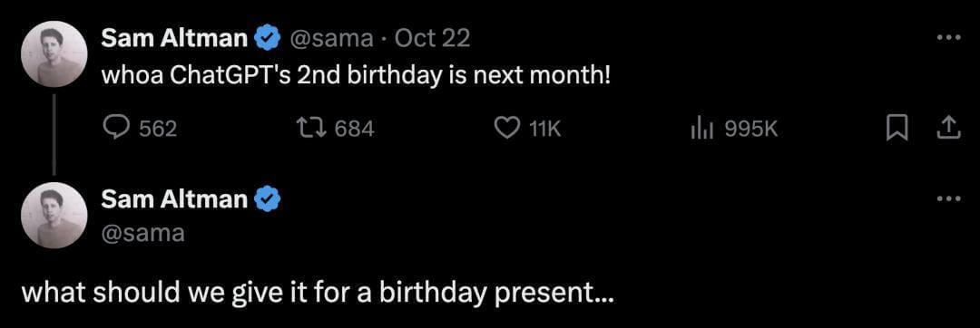Click the @sama handle under second name
Screen dimensions: 980x328
(142, 233)
